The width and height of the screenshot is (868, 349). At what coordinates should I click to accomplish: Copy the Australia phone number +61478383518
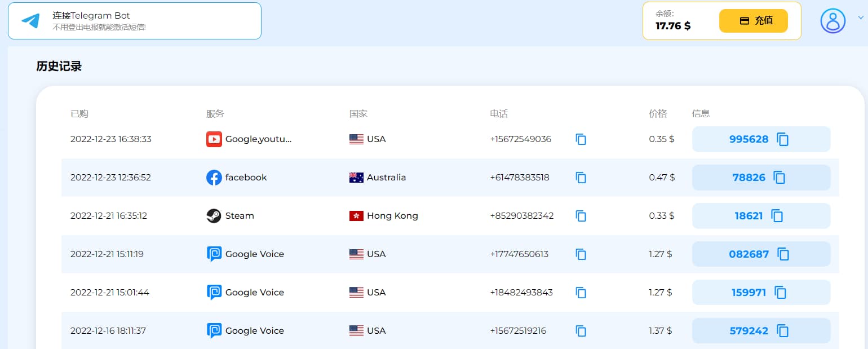[x=581, y=178]
